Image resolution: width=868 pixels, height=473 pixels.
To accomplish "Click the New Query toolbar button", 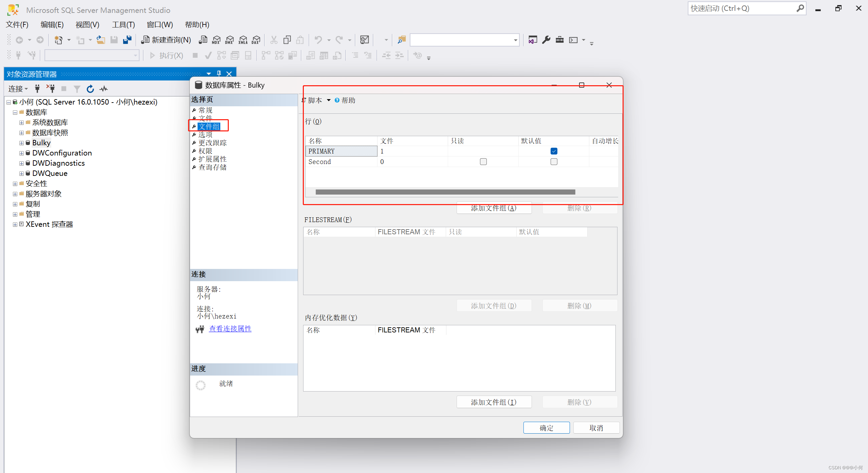I will tap(166, 40).
